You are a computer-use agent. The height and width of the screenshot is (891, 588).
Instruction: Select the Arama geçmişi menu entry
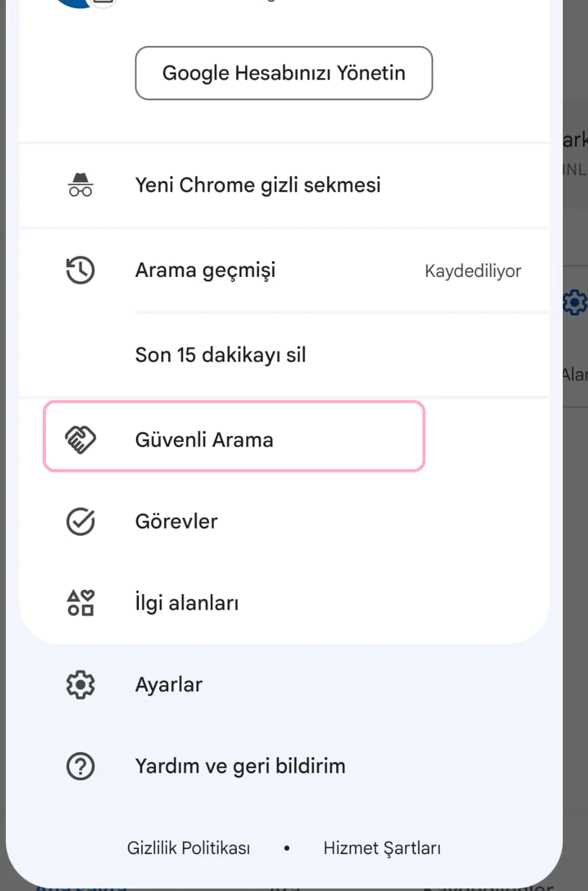point(204,270)
